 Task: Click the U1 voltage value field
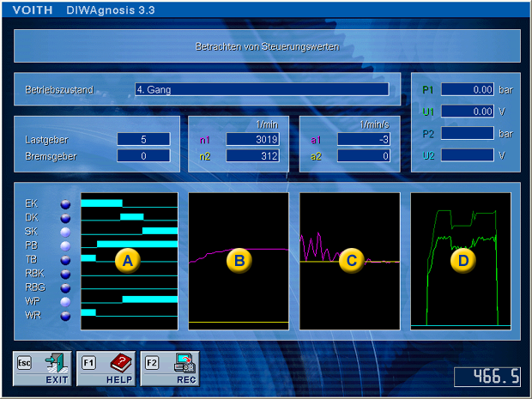point(468,112)
